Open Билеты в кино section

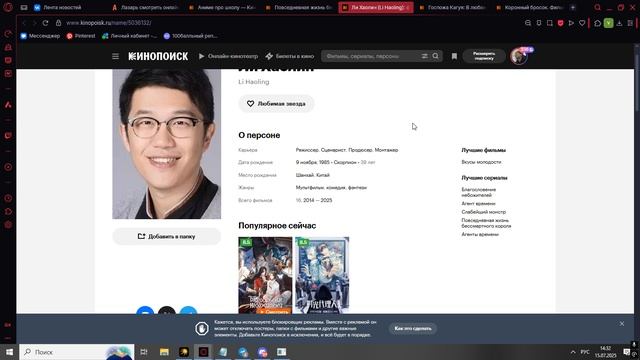[290, 56]
